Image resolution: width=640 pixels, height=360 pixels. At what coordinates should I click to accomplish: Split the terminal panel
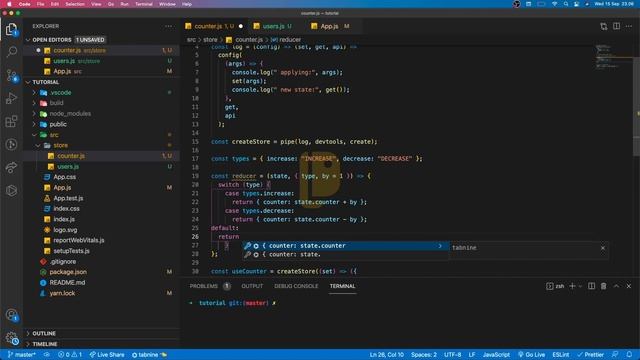pyautogui.click(x=591, y=286)
